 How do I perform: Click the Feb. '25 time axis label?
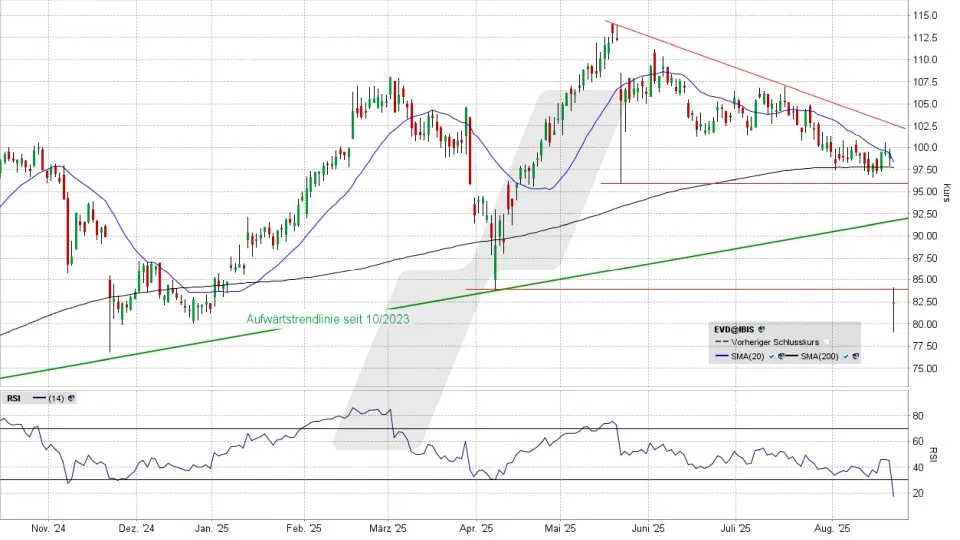[x=304, y=528]
